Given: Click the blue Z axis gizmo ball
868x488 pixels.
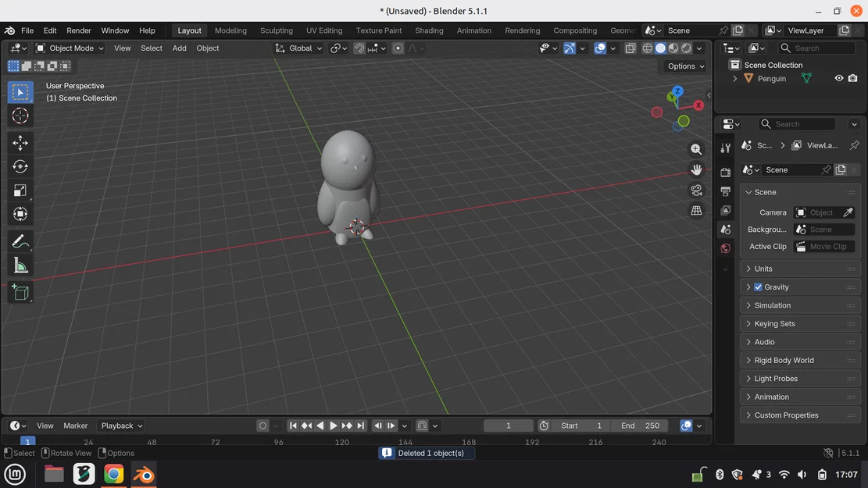Looking at the screenshot, I should point(677,91).
